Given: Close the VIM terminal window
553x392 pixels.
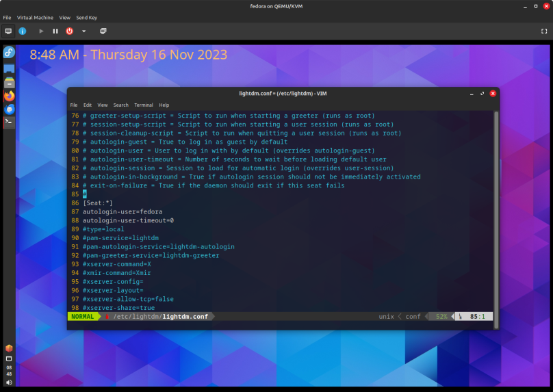Looking at the screenshot, I should coord(493,94).
